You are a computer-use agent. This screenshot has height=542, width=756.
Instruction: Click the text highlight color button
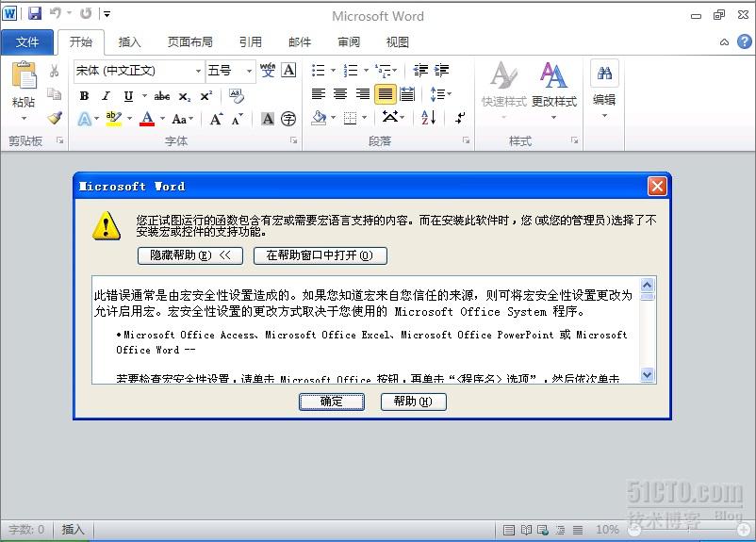(x=113, y=118)
